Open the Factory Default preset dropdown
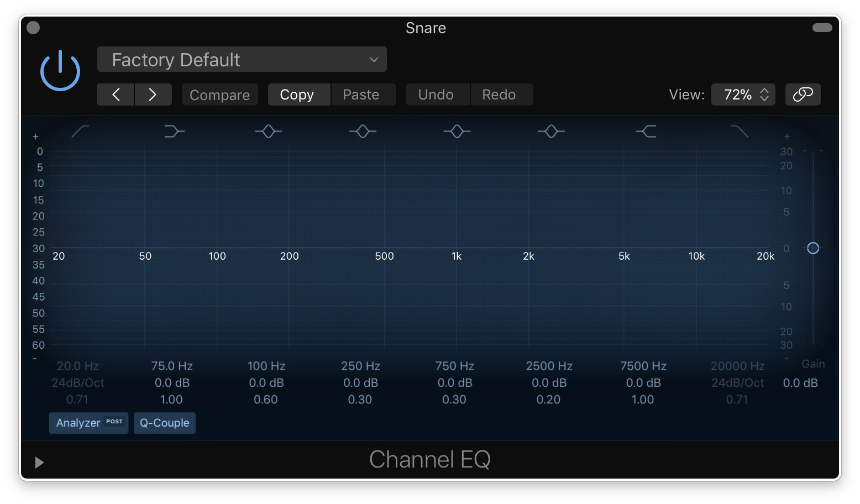Viewport: 860px width, 504px height. 242,60
